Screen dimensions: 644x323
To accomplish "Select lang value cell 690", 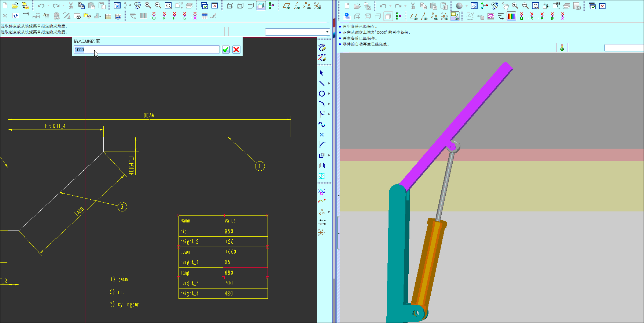I will click(246, 273).
